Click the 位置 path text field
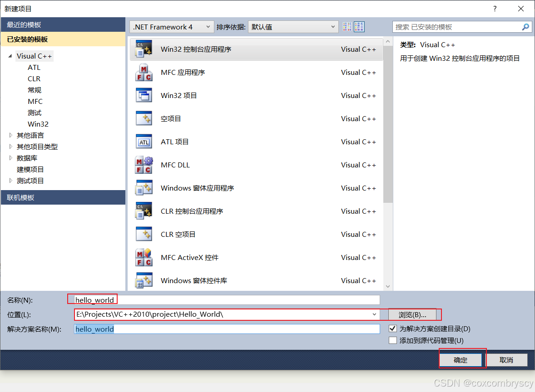The width and height of the screenshot is (535, 392). pyautogui.click(x=222, y=314)
